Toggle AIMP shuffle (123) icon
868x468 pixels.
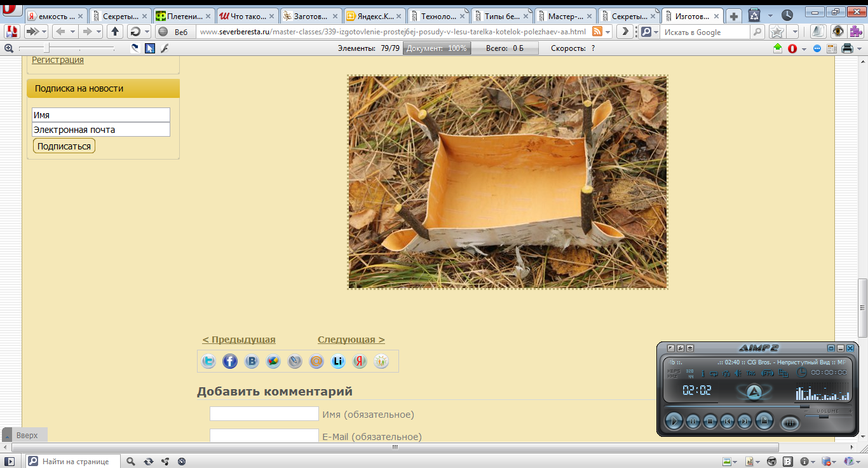click(x=726, y=373)
